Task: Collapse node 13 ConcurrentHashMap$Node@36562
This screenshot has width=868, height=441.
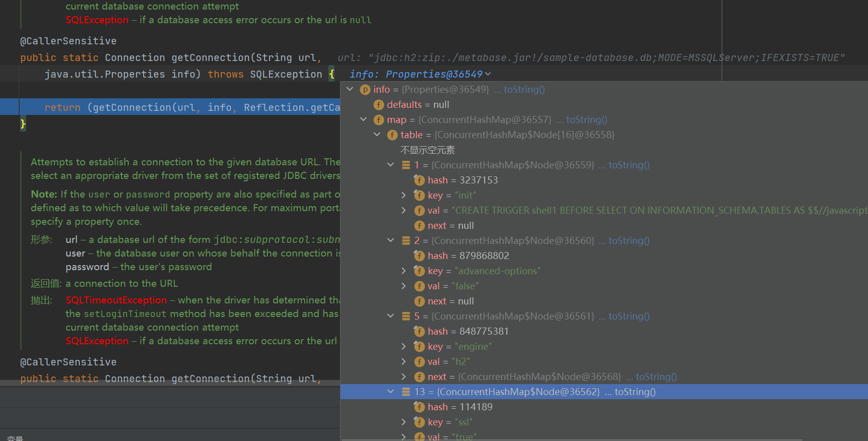Action: pos(390,392)
